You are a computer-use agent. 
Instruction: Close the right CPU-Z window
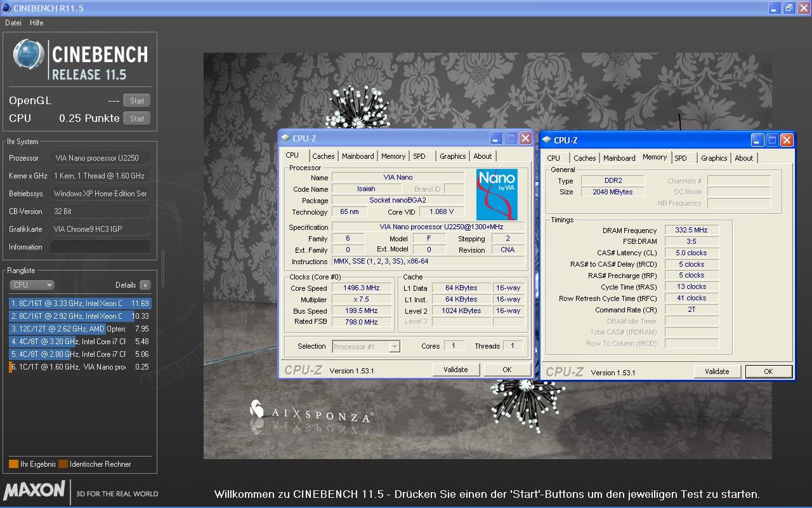coord(787,140)
